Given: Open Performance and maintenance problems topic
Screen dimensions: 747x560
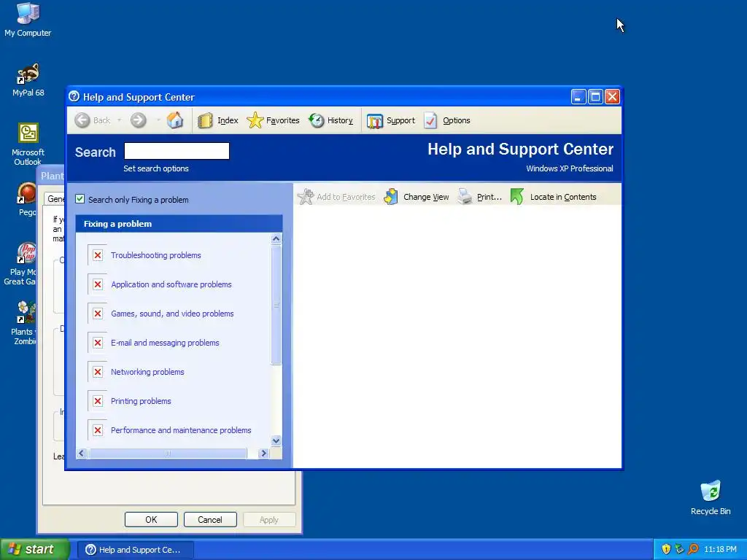Looking at the screenshot, I should coord(181,430).
